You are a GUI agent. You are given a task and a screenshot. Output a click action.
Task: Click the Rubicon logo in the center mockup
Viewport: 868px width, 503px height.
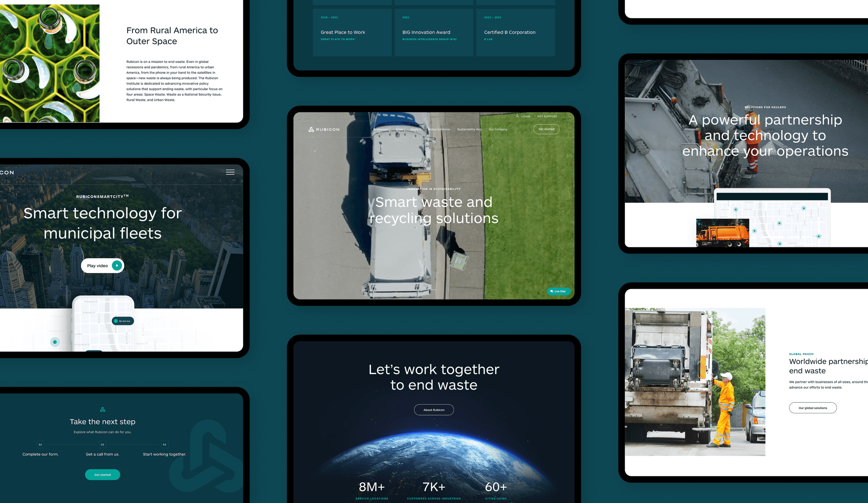pos(324,129)
